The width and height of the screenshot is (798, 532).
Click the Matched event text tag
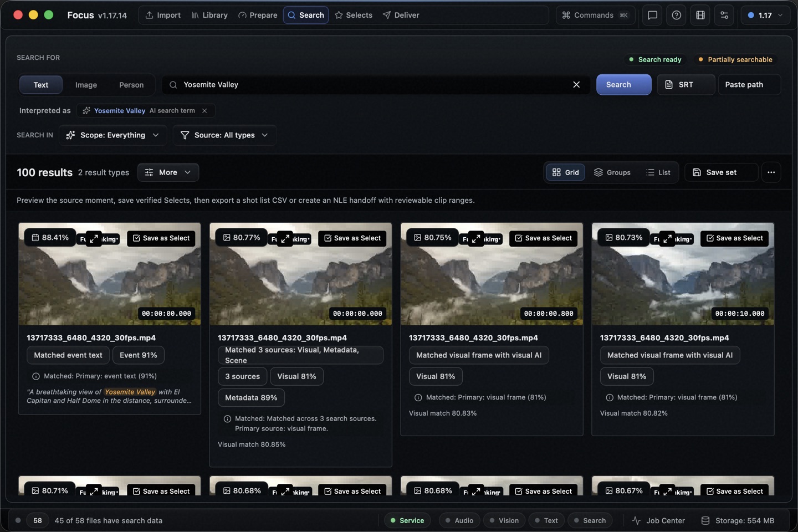point(68,355)
